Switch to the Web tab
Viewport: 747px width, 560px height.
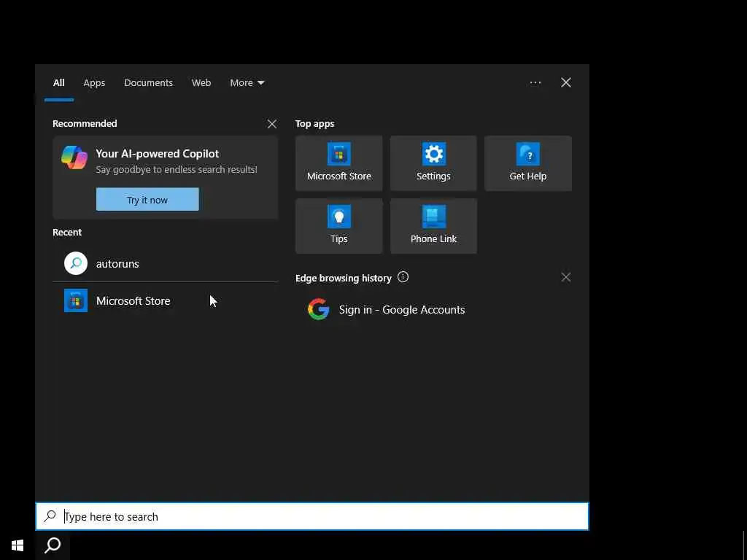201,82
